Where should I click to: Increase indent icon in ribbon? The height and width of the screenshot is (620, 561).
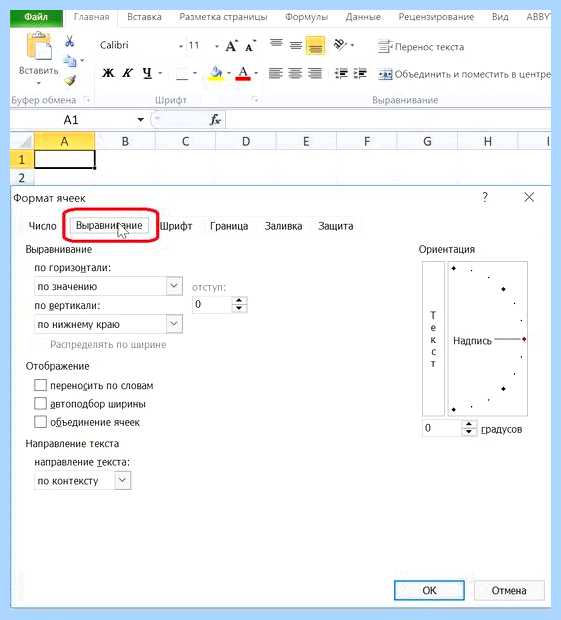[x=360, y=73]
